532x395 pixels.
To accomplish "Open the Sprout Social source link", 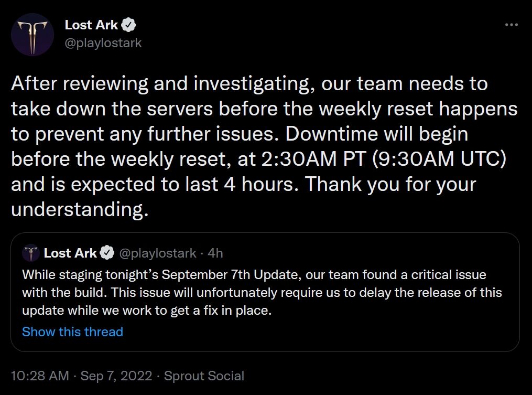I will coord(204,376).
